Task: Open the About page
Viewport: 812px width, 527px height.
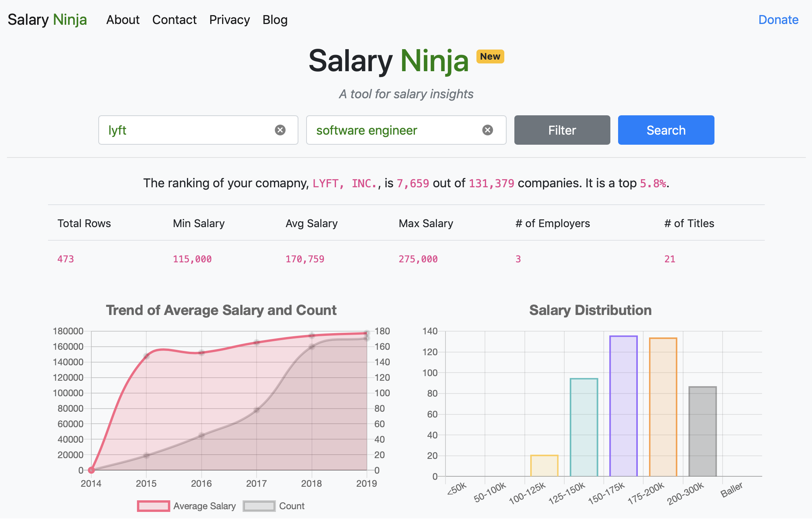Action: click(x=123, y=20)
